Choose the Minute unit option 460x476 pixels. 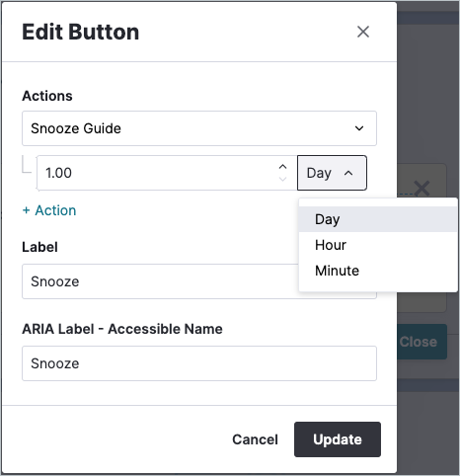click(378, 271)
